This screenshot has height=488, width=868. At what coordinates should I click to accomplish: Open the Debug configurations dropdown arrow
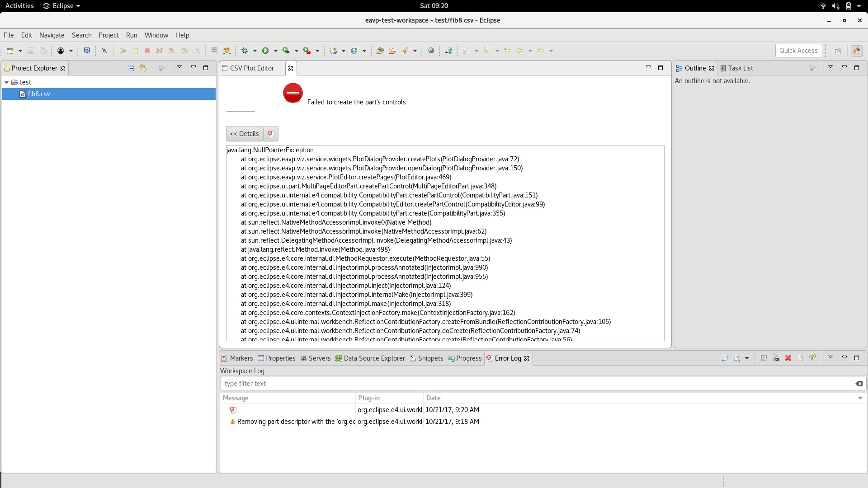click(x=255, y=51)
